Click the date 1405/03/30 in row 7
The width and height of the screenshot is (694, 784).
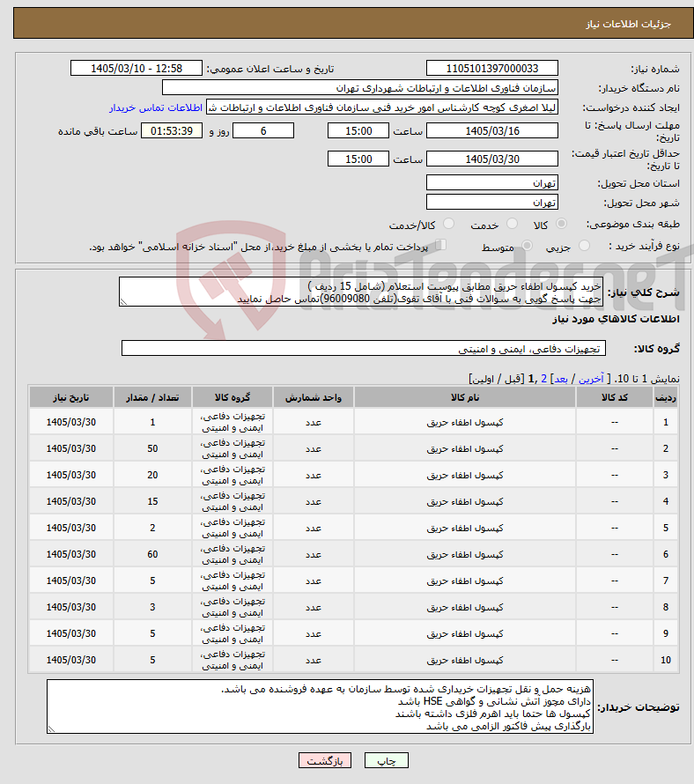pos(71,581)
